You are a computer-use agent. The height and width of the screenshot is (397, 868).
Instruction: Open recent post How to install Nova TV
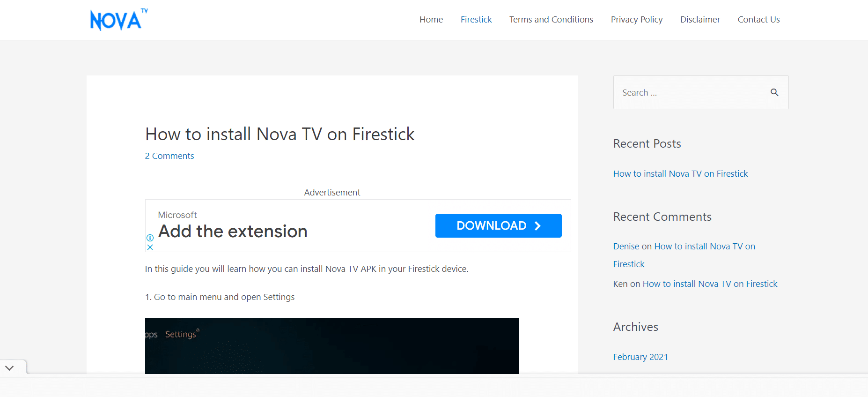pyautogui.click(x=680, y=174)
